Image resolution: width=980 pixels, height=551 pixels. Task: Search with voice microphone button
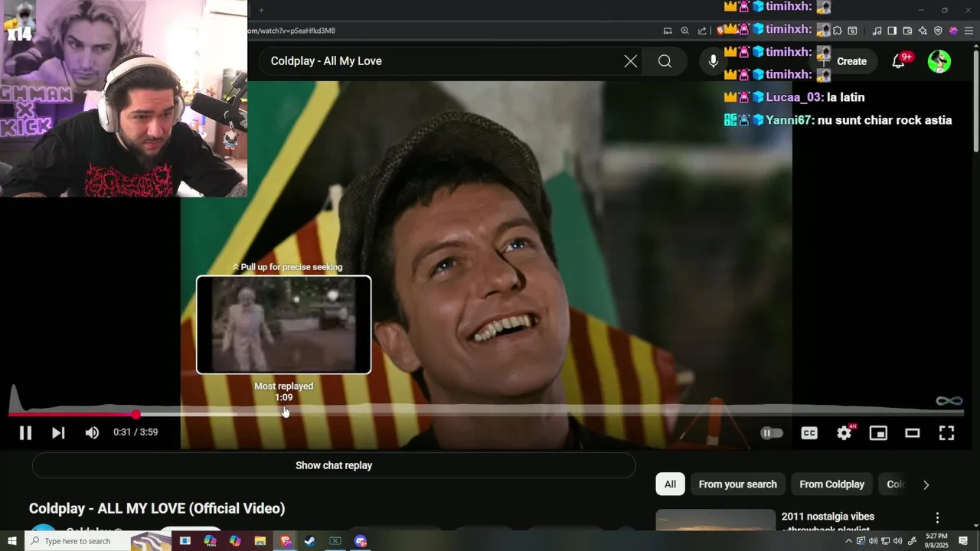[713, 61]
